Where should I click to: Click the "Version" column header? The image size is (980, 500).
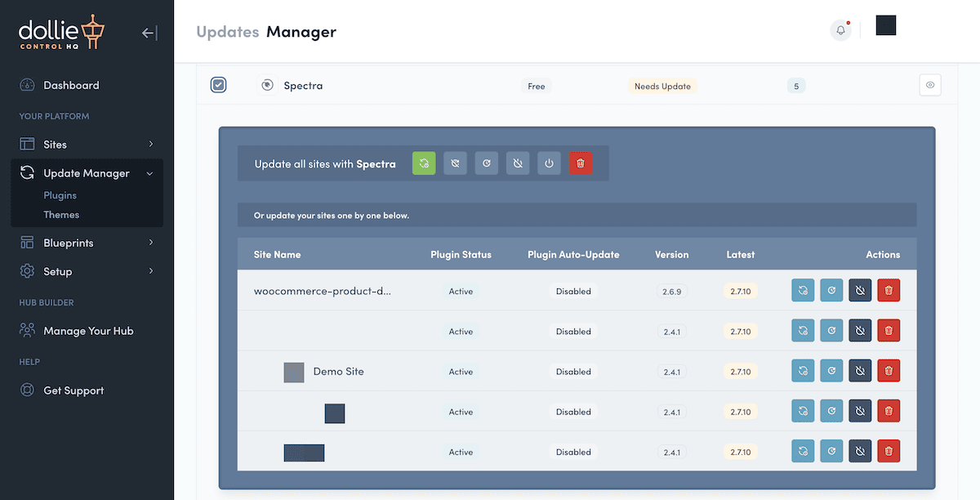(671, 255)
